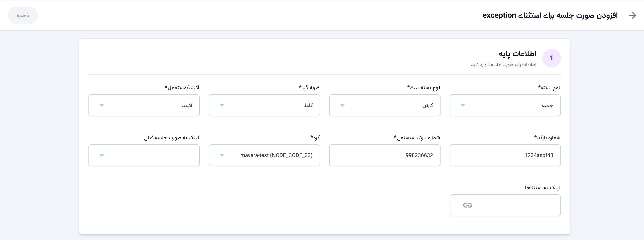The height and width of the screenshot is (240, 644).
Task: Open the لینک به صورت جلسه قبلی dropdown
Action: [144, 155]
